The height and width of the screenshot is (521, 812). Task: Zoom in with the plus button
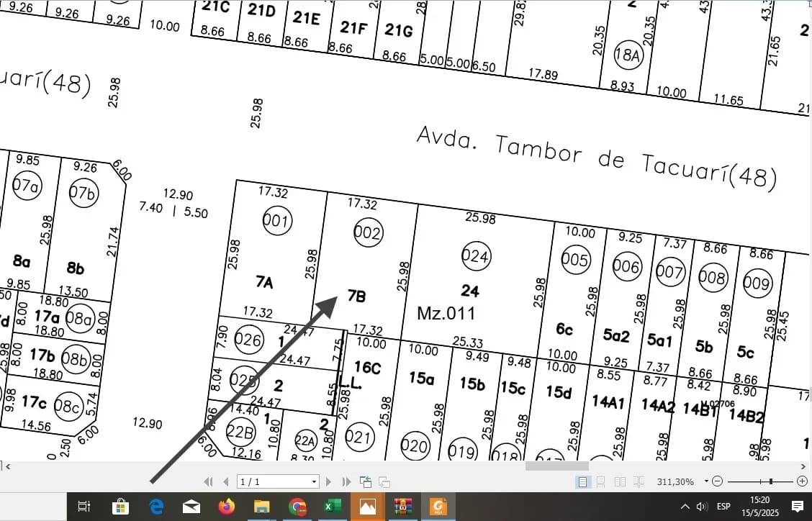802,481
